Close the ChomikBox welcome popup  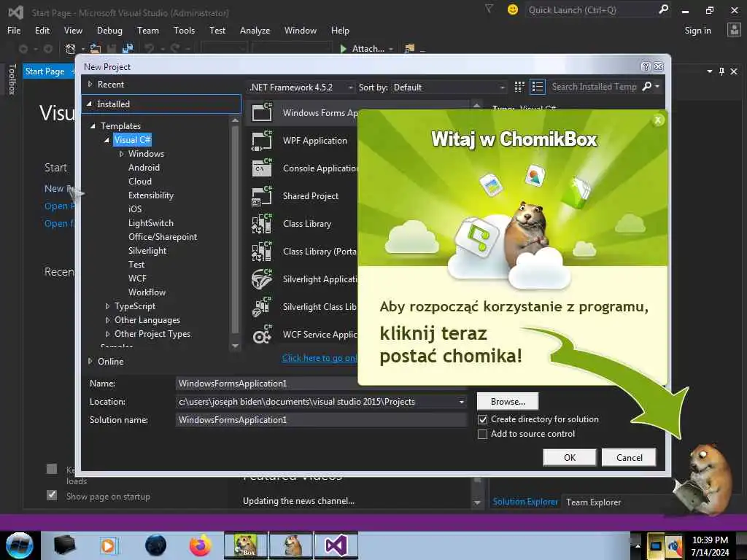(658, 120)
